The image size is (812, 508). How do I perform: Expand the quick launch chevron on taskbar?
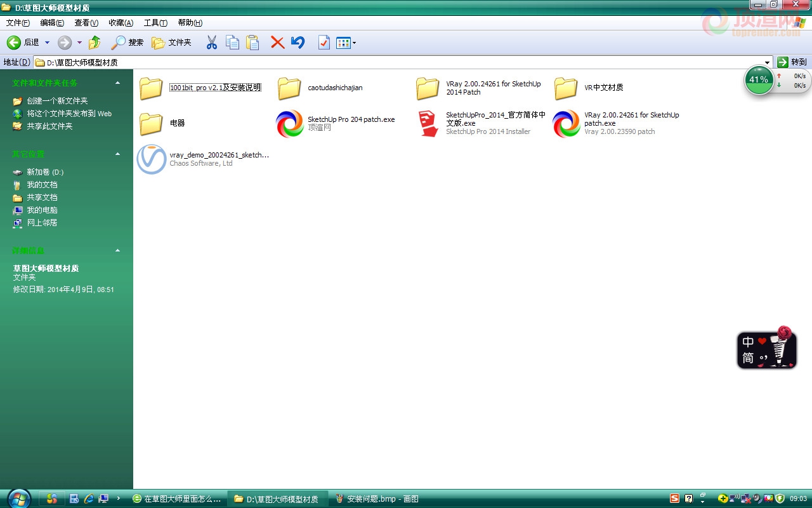119,498
